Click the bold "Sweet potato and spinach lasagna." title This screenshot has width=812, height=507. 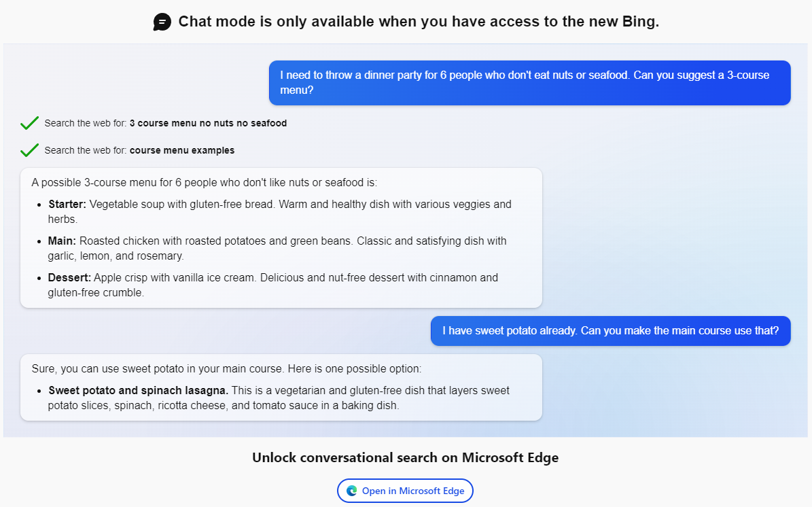(x=139, y=391)
